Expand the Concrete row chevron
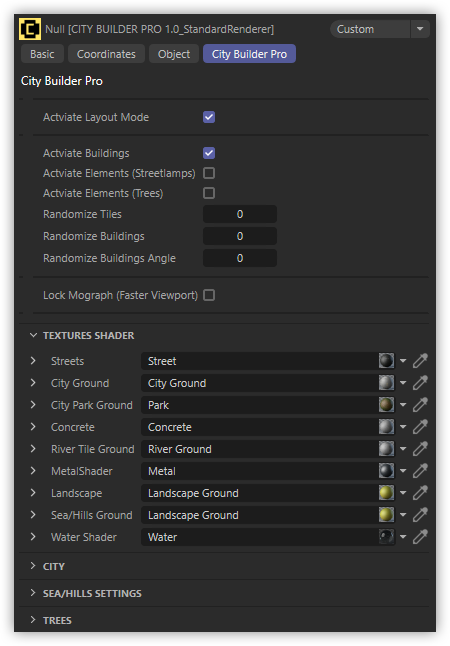 [33, 427]
